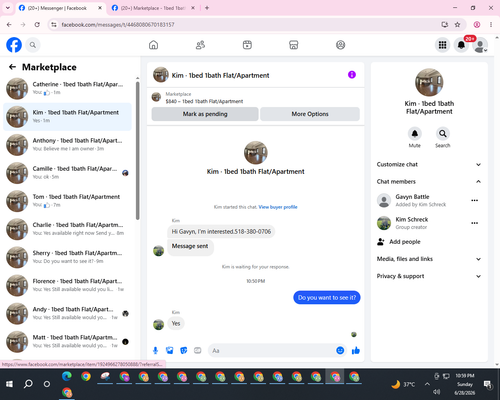Open the Facebook search magnifier
Viewport: 500px width, 400px height.
(x=33, y=45)
